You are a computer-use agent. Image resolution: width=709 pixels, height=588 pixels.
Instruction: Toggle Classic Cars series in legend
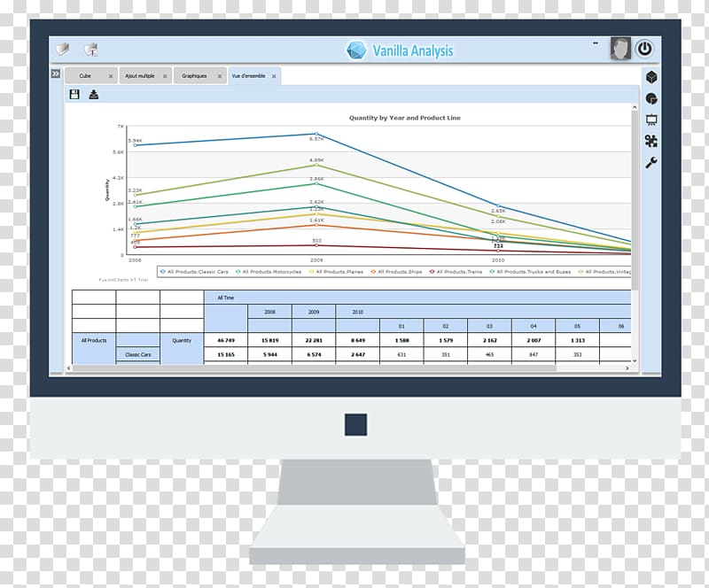pos(194,272)
